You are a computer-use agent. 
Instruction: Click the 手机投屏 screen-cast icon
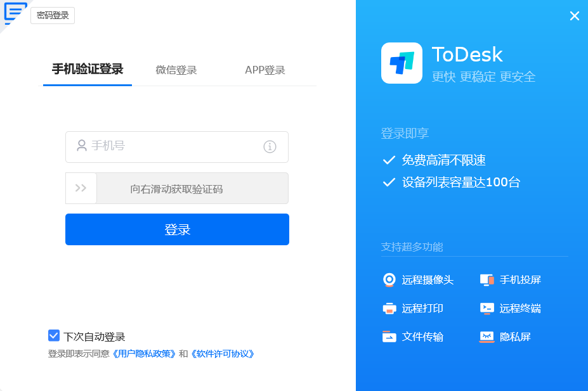point(487,279)
